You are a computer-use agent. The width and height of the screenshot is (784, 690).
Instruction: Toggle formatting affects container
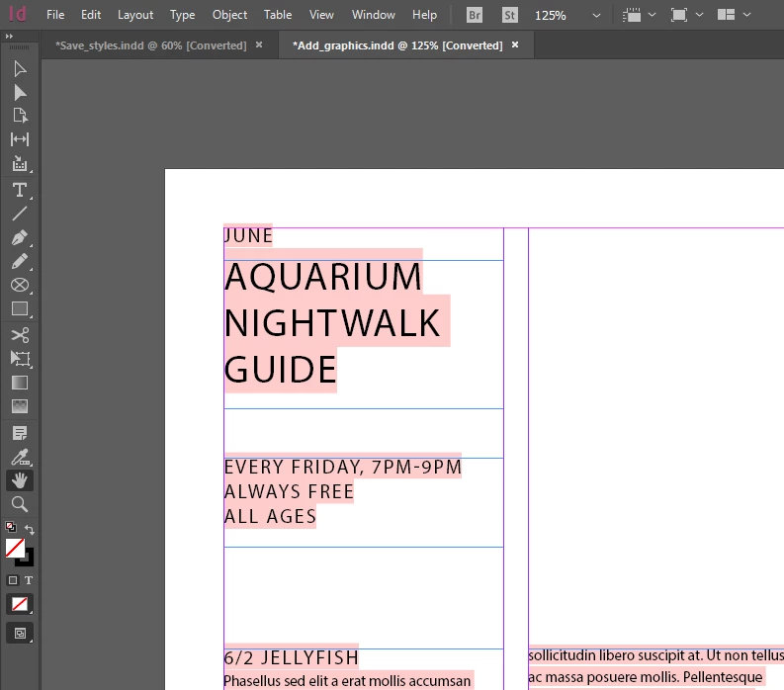(x=13, y=580)
